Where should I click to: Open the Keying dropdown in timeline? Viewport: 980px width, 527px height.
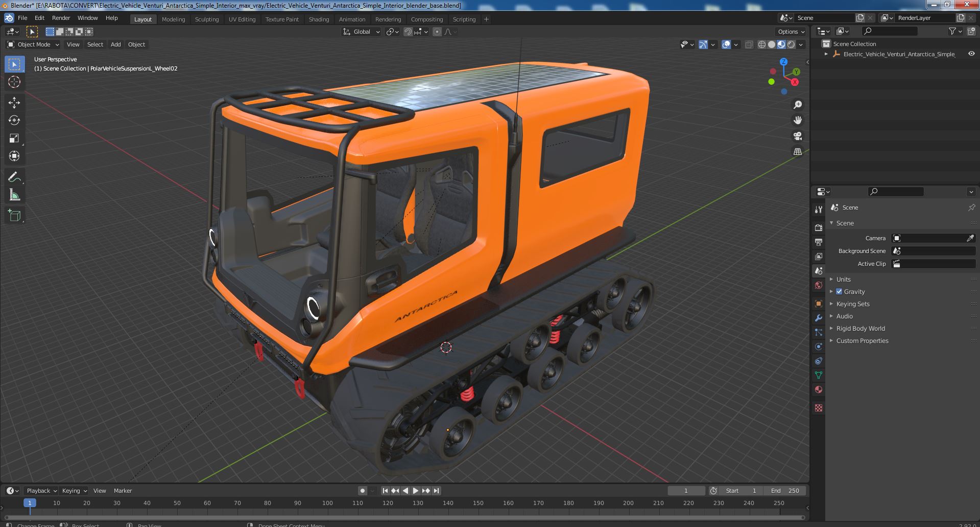[x=74, y=491]
